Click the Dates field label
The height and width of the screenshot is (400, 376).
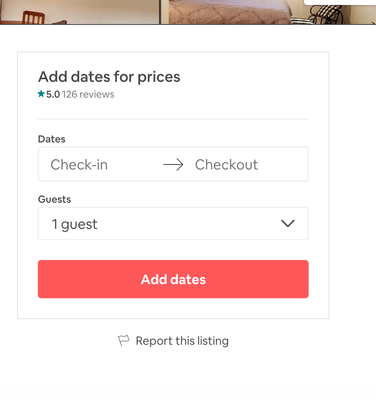pos(52,139)
